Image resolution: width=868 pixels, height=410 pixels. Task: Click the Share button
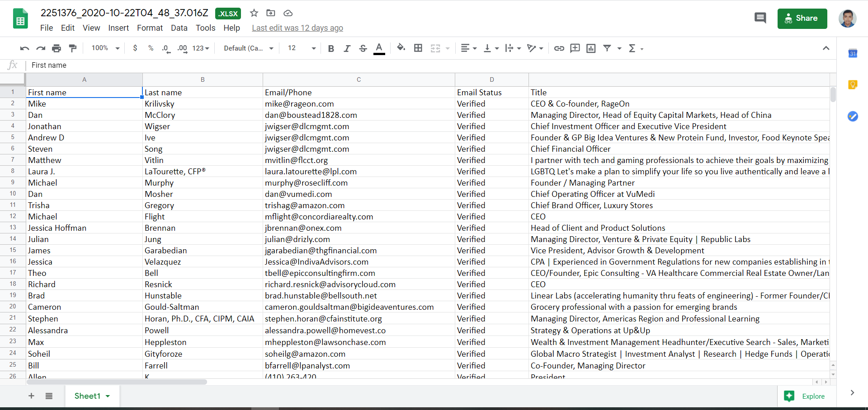[x=802, y=19]
